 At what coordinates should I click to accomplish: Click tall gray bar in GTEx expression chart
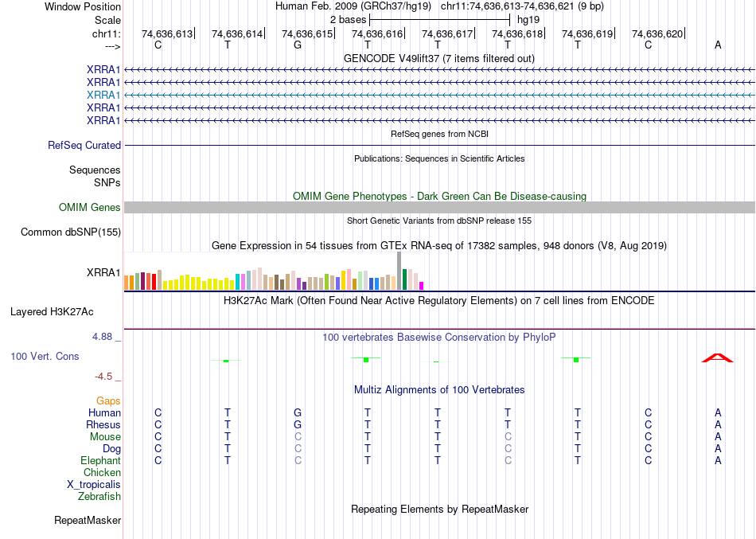[x=399, y=271]
